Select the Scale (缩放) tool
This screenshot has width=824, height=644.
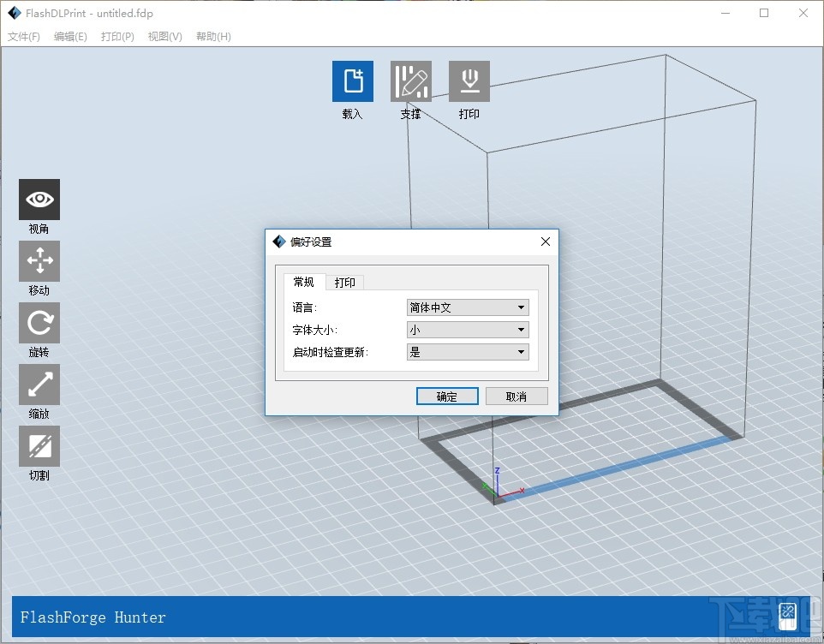coord(39,384)
